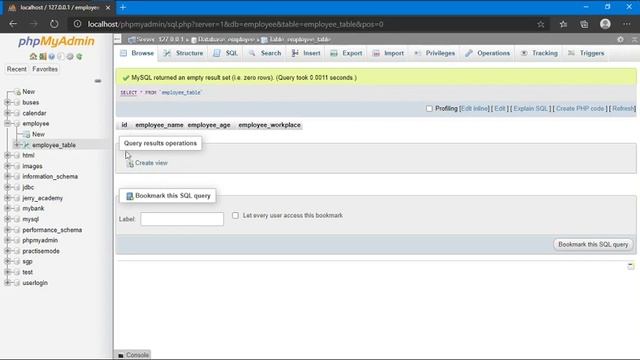Close the localhost browser tab
This screenshot has width=640, height=360.
[x=108, y=8]
